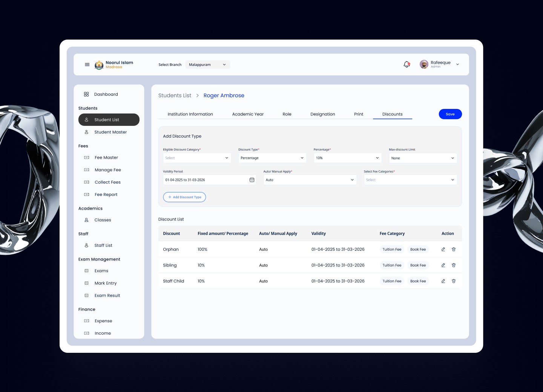The height and width of the screenshot is (392, 543).
Task: Open the hamburger navigation menu
Action: [87, 64]
